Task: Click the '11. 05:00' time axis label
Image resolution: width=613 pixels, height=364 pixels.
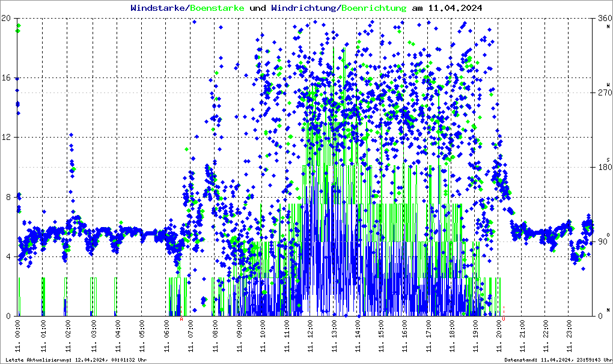Action: (x=142, y=336)
